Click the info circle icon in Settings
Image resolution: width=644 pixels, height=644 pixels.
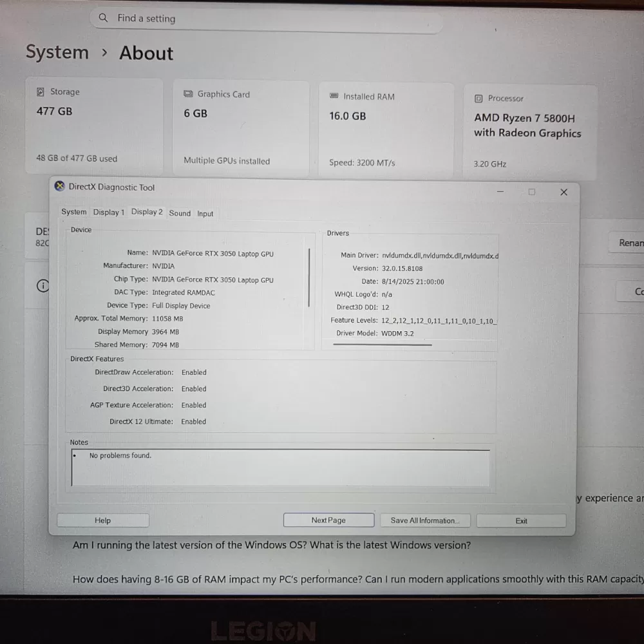(43, 285)
